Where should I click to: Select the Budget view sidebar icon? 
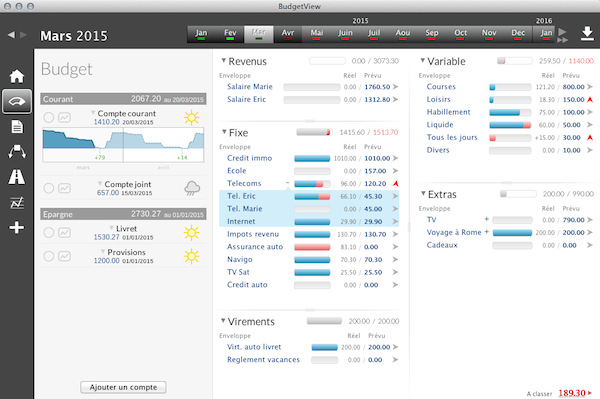click(16, 101)
